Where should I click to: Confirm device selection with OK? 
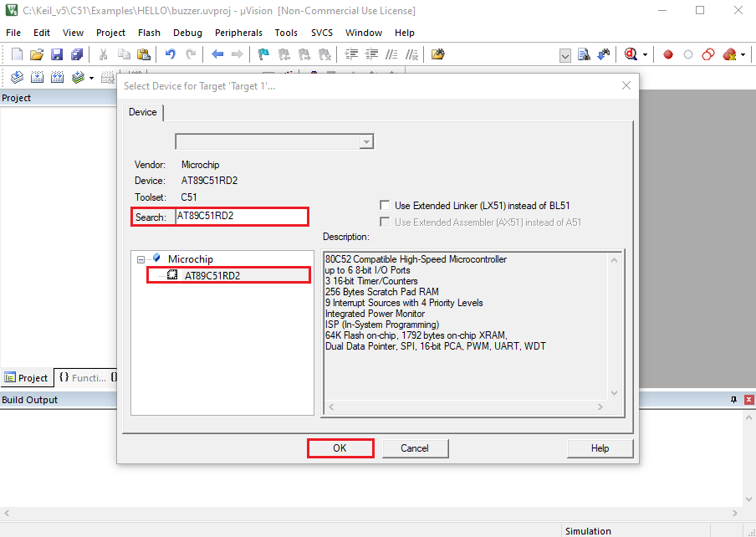point(340,447)
